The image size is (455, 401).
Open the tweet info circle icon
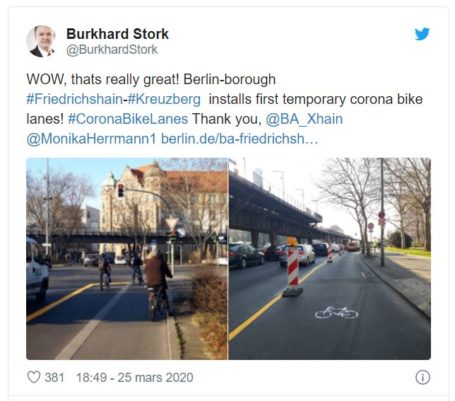(423, 377)
